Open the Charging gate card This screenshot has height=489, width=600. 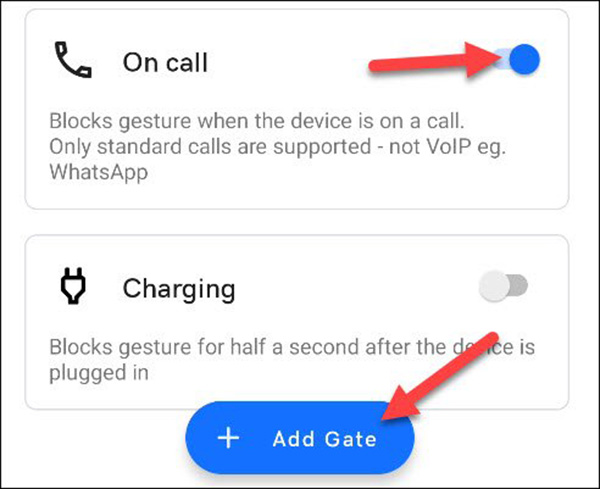point(297,322)
